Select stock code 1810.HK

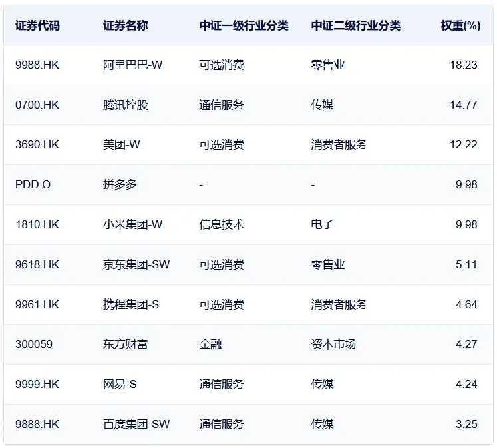pyautogui.click(x=37, y=225)
